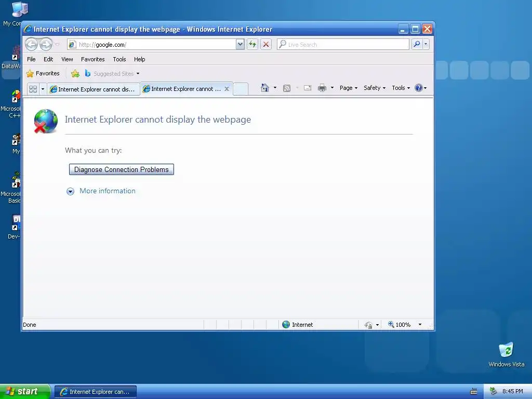The width and height of the screenshot is (532, 399).
Task: Open Suggested Sites dropdown
Action: point(112,74)
